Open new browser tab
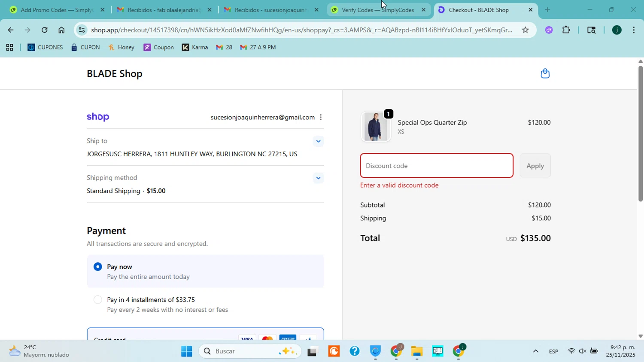Screen dimensions: 644x362 (x=547, y=9)
